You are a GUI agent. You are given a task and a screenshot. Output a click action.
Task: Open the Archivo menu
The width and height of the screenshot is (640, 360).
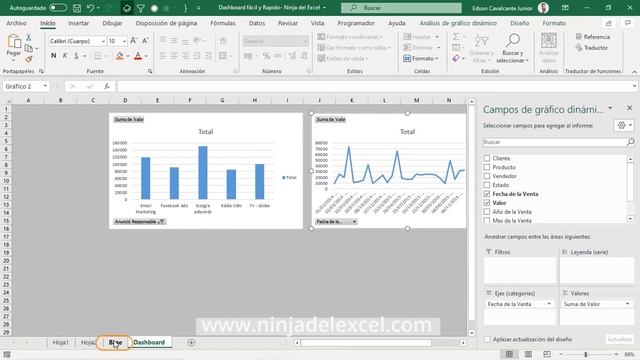(16, 23)
